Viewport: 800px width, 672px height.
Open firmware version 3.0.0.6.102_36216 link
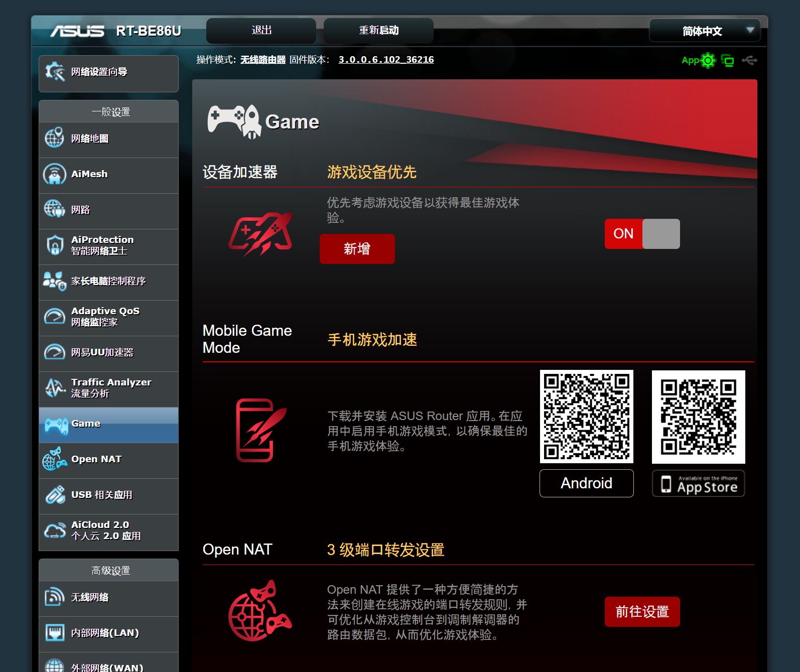(386, 60)
